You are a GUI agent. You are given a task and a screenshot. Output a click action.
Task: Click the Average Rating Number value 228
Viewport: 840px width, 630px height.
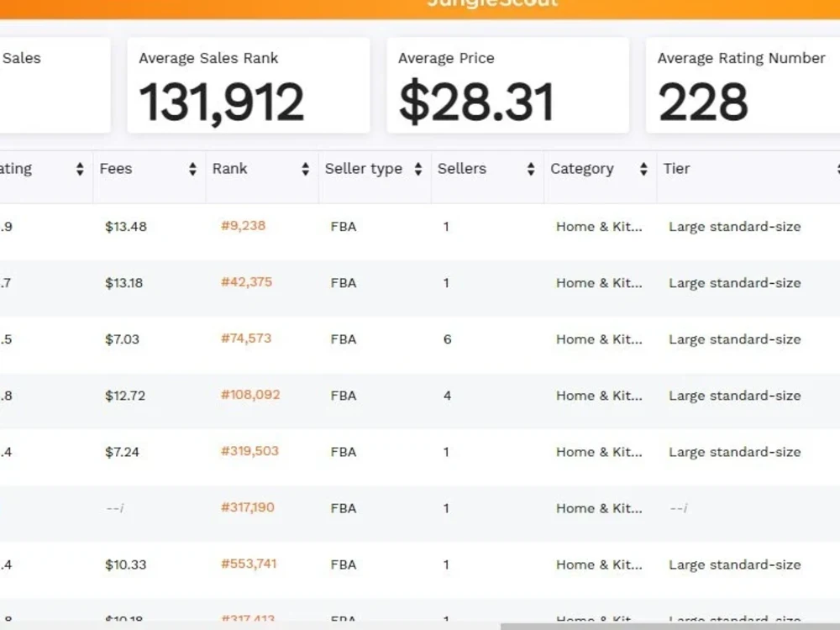tap(702, 102)
